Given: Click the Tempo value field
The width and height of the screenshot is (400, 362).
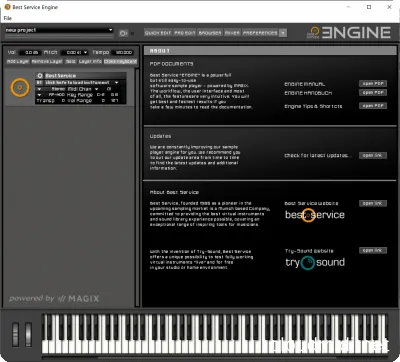Looking at the screenshot, I should pos(123,52).
